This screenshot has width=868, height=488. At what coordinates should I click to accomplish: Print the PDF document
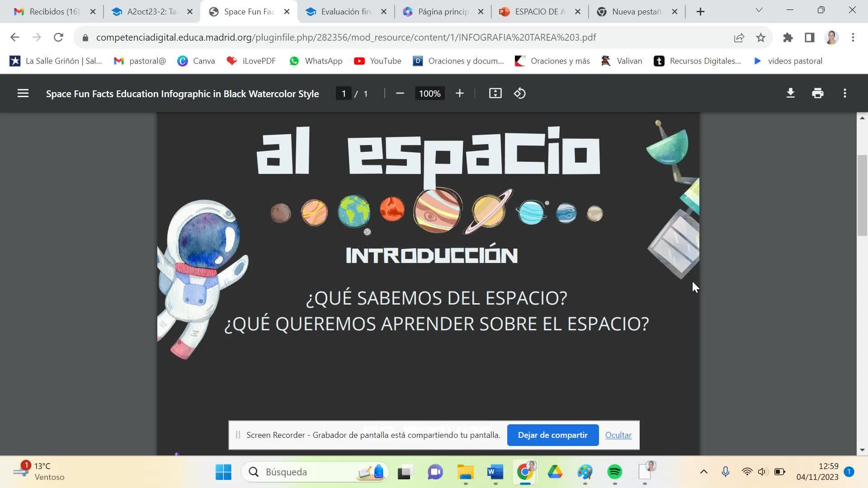pyautogui.click(x=817, y=94)
